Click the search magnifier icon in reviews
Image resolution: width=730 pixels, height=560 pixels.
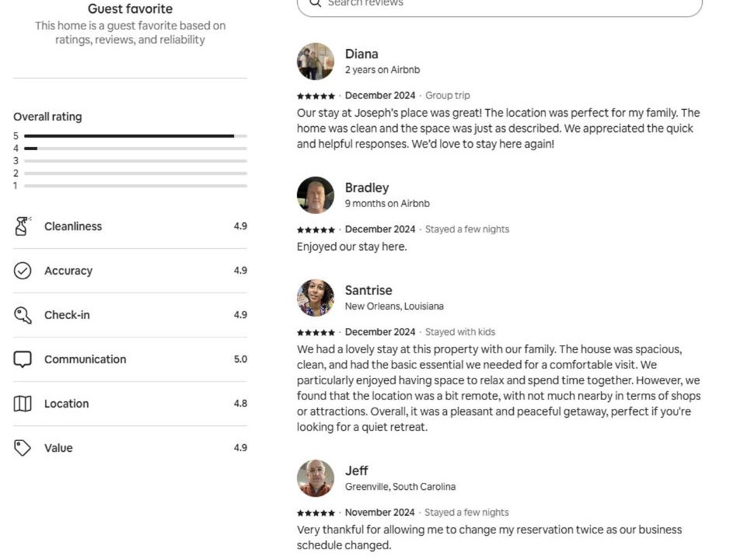[315, 3]
